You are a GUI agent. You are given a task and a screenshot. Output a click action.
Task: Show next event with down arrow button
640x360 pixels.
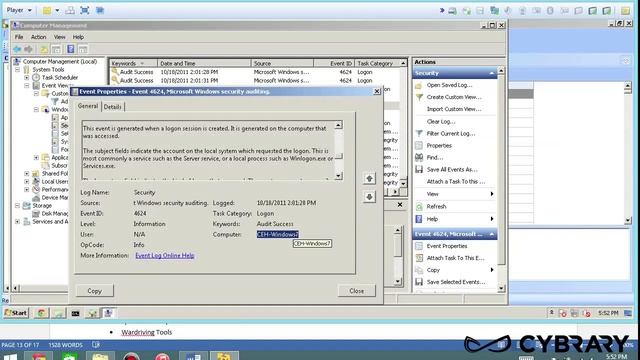click(x=369, y=197)
